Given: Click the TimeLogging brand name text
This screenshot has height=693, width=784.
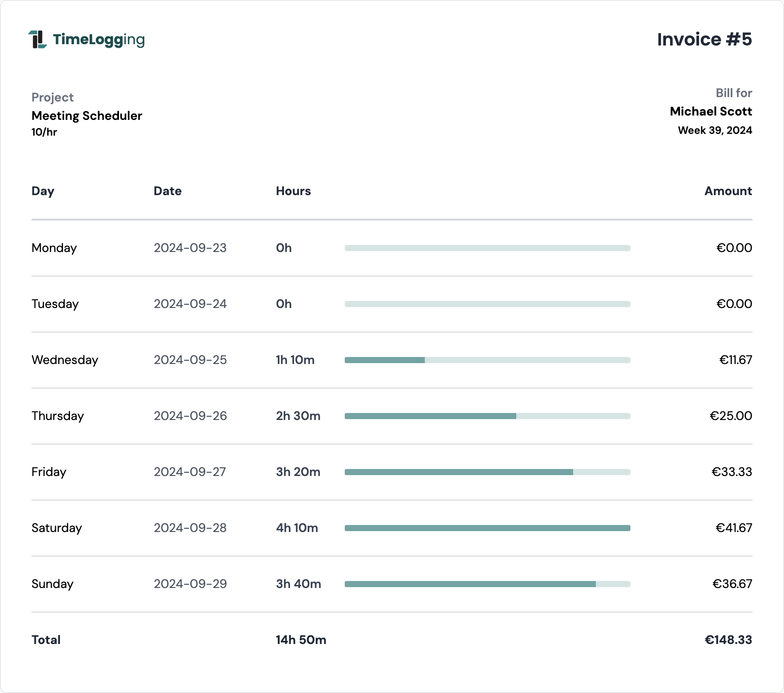Looking at the screenshot, I should point(99,40).
